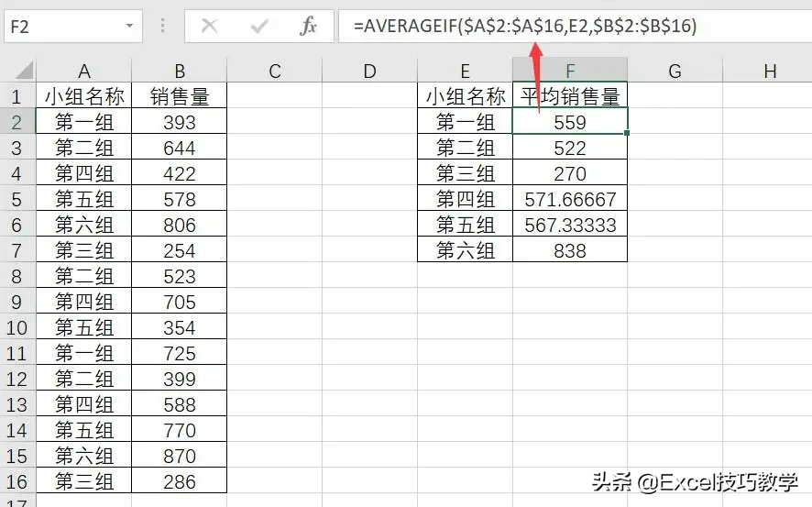Select cell A11 '第一组'
The width and height of the screenshot is (812, 507).
point(84,353)
